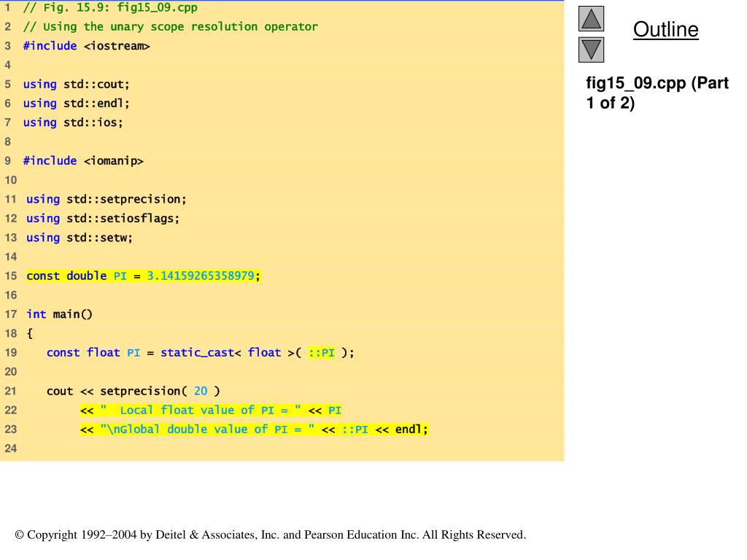
Task: Click the highlighted '::PI' inside static_cast
Action: tap(321, 353)
